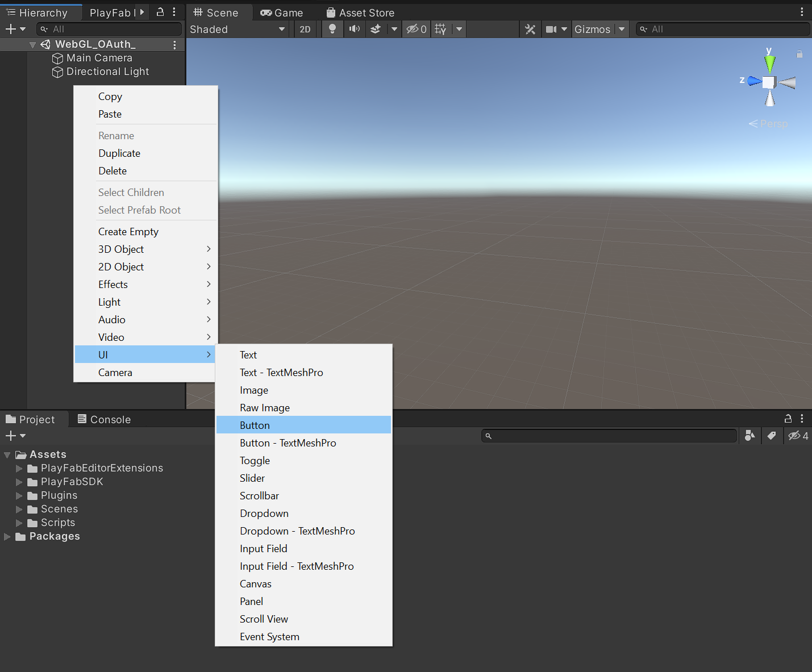812x672 pixels.
Task: Select Slider from the UI submenu
Action: click(x=252, y=478)
